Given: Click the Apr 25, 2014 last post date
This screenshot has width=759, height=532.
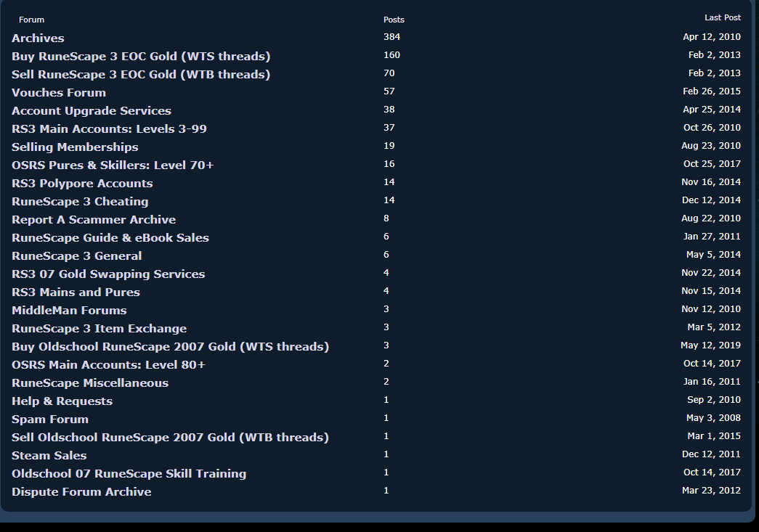Looking at the screenshot, I should coord(712,110).
